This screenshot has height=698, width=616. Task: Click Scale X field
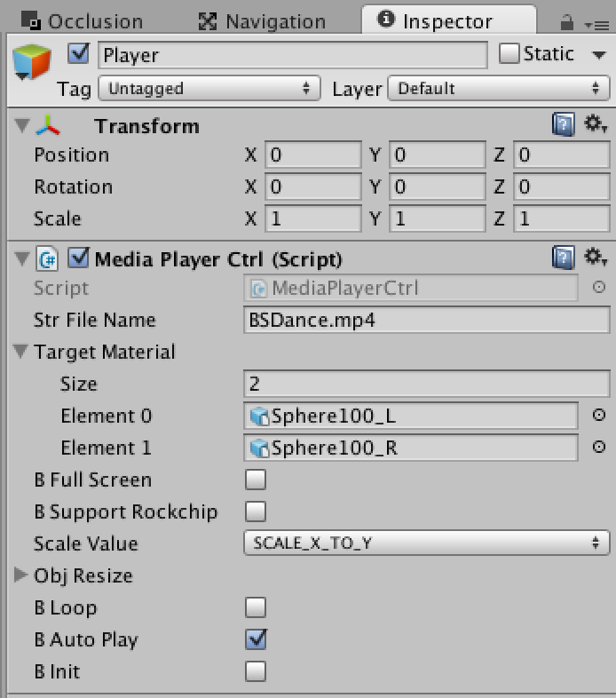313,218
